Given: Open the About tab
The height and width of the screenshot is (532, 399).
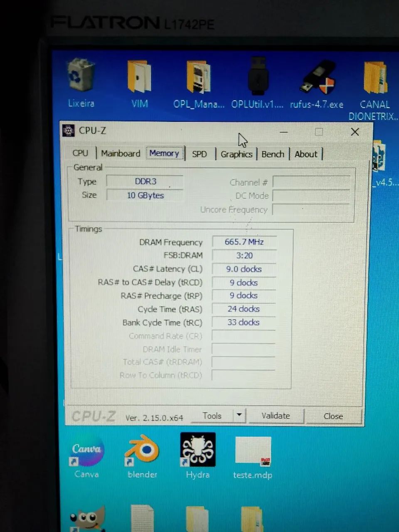Looking at the screenshot, I should coord(306,154).
